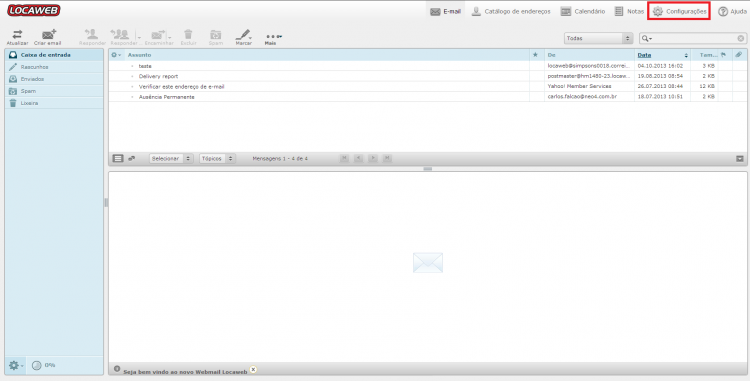Close the welcome notification with its X

(253, 370)
